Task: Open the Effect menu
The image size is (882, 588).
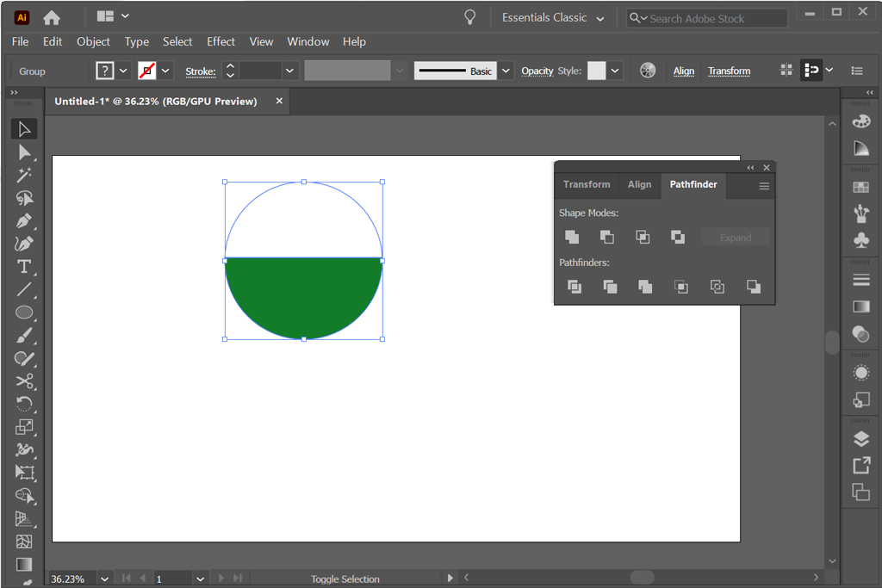Action: (220, 41)
